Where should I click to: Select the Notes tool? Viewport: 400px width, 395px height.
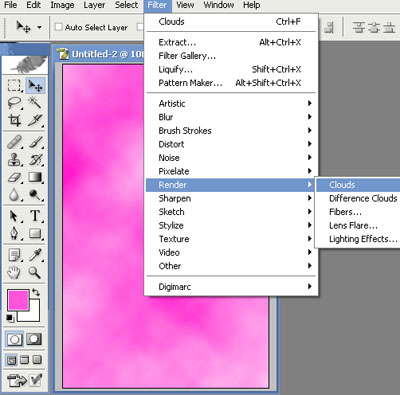pos(14,255)
